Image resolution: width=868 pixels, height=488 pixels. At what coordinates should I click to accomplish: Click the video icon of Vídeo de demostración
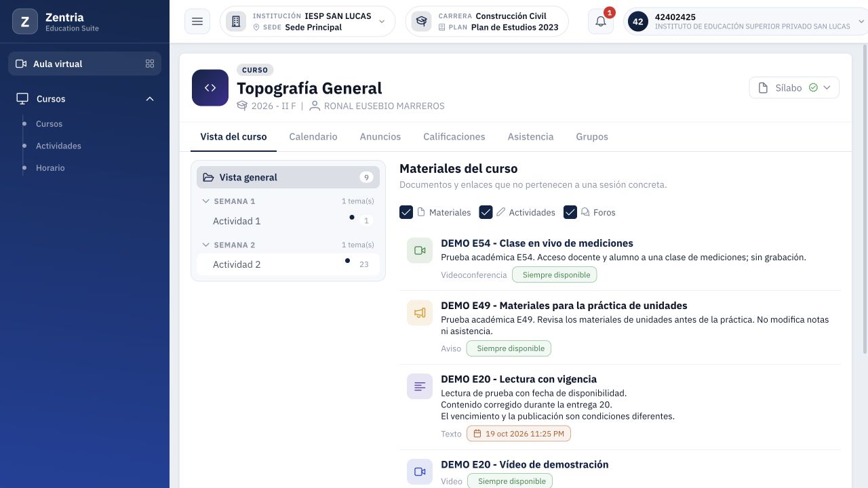pos(420,472)
